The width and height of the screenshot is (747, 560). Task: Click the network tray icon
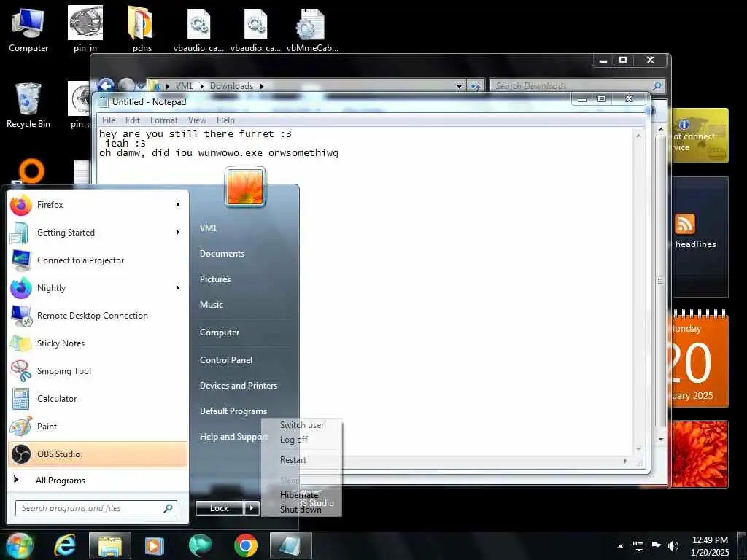coord(638,546)
